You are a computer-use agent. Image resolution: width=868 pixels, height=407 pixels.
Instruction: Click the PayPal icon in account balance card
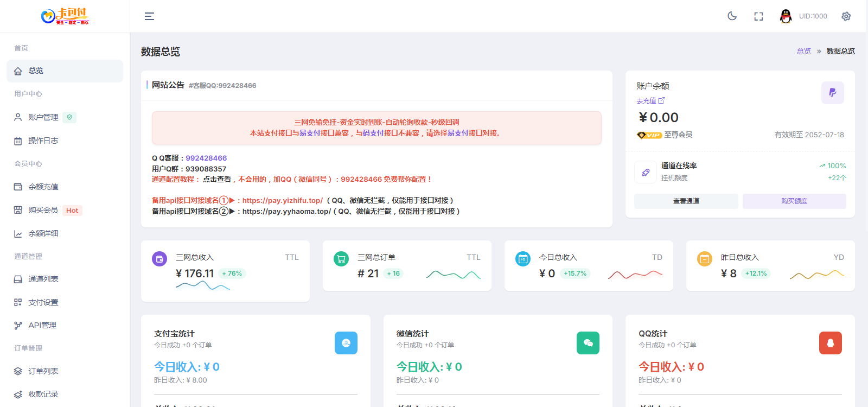[833, 93]
